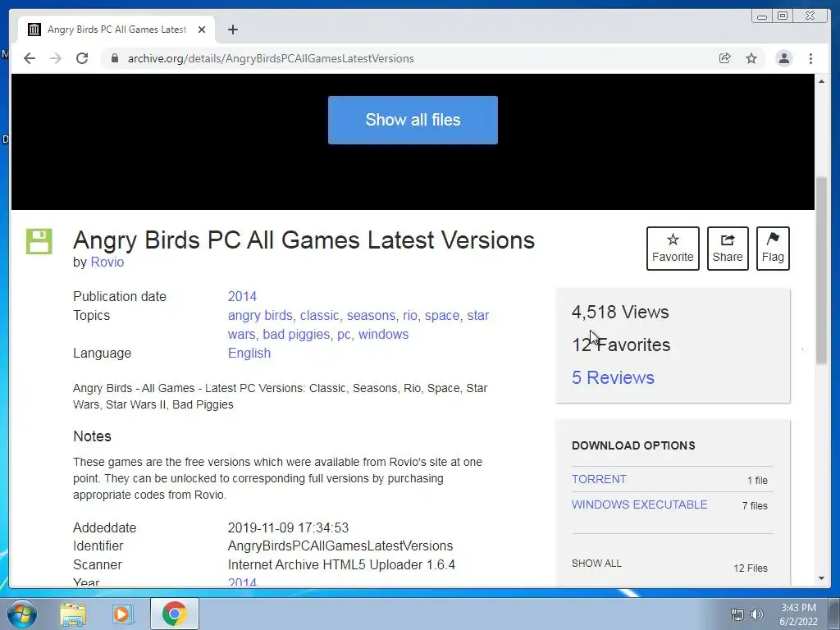Screen dimensions: 840x630
Task: Open the Rovio creator link
Action: pos(107,262)
